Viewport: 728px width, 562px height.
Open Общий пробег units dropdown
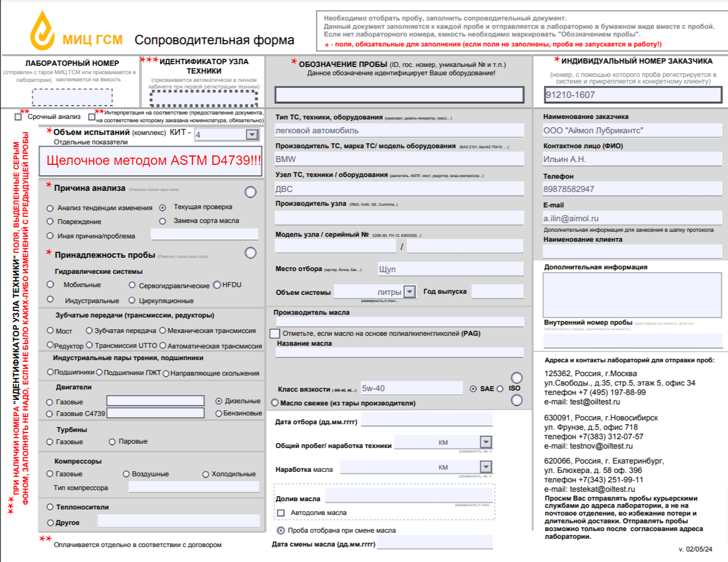[x=486, y=442]
